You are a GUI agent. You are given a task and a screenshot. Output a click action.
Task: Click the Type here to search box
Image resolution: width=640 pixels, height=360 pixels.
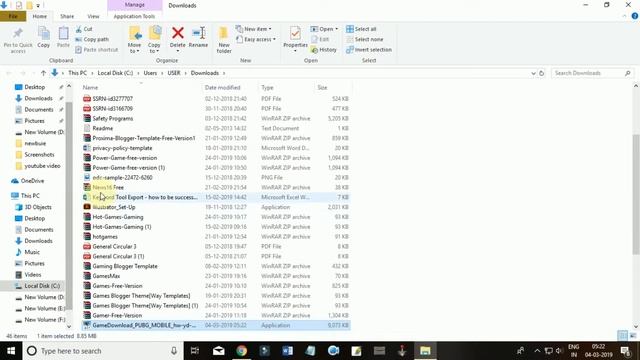[102, 351]
